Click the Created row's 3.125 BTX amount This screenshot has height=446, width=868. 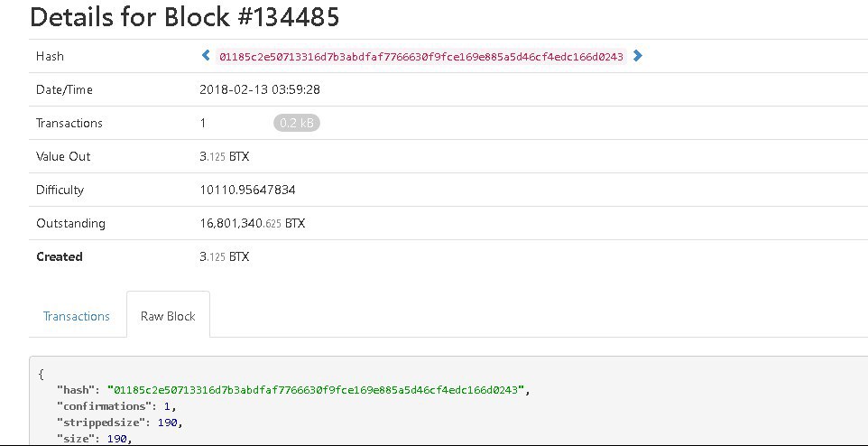tap(224, 256)
